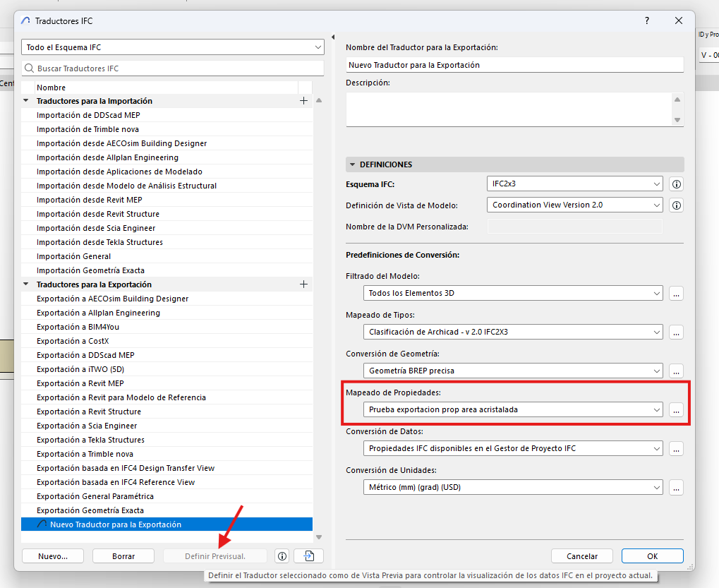Select Importación de DDScad MEP

(167, 115)
